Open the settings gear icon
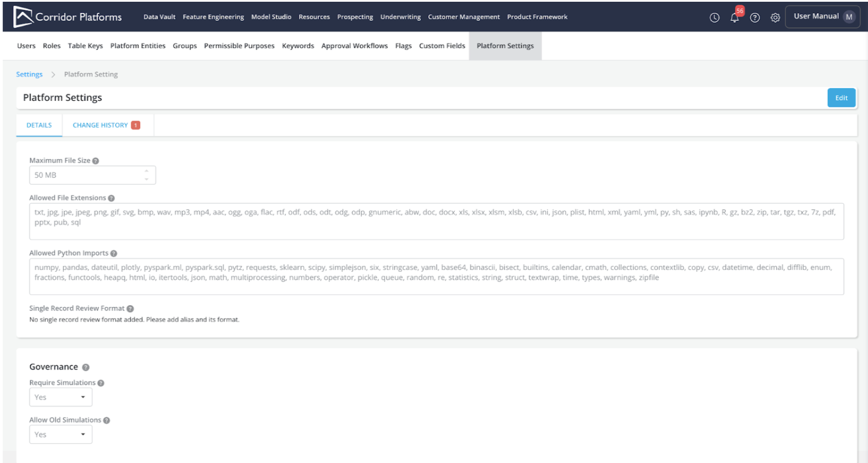Screen dimensions: 868x463 tap(775, 17)
